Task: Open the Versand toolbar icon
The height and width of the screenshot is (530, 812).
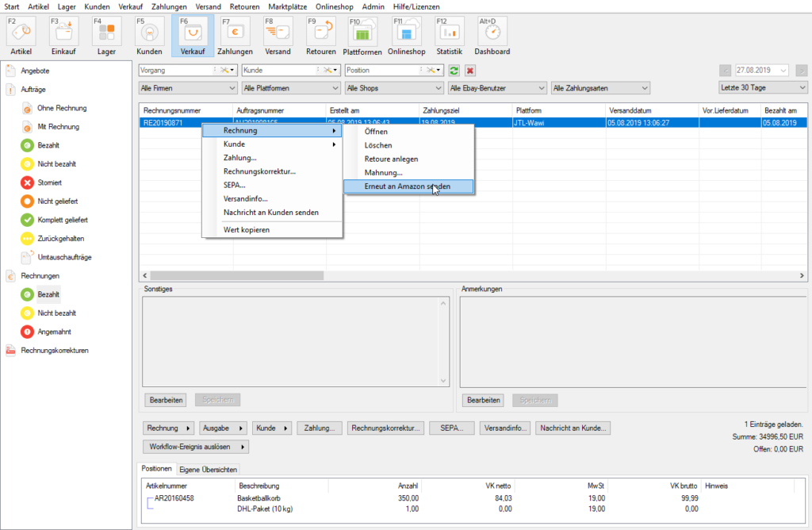Action: (x=278, y=36)
